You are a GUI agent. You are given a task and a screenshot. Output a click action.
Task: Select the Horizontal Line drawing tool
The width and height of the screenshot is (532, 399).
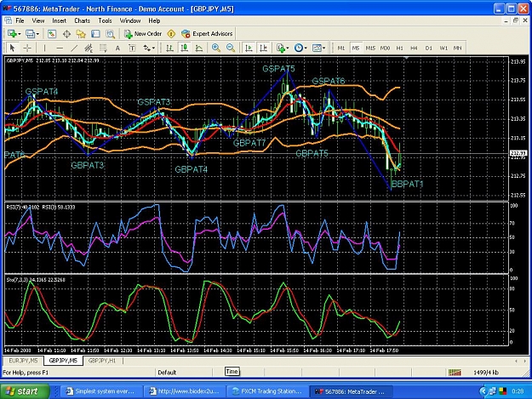point(60,48)
